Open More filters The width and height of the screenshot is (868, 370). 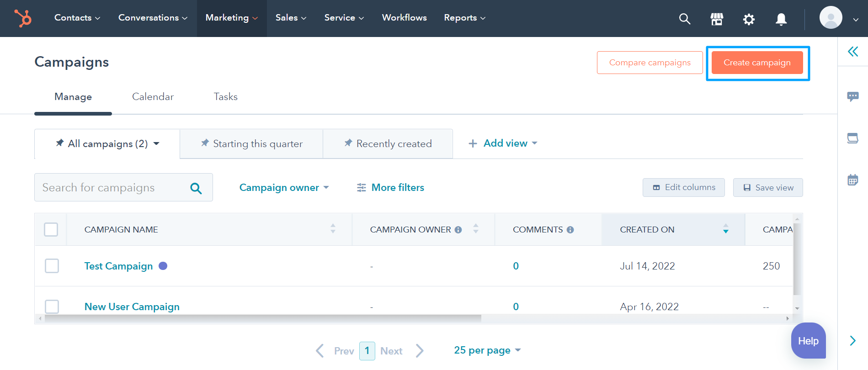(390, 188)
